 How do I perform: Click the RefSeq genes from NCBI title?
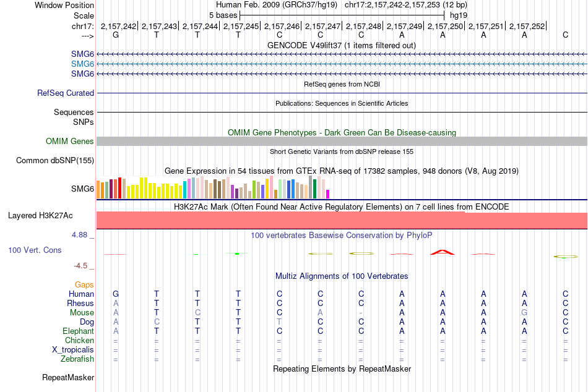[342, 84]
